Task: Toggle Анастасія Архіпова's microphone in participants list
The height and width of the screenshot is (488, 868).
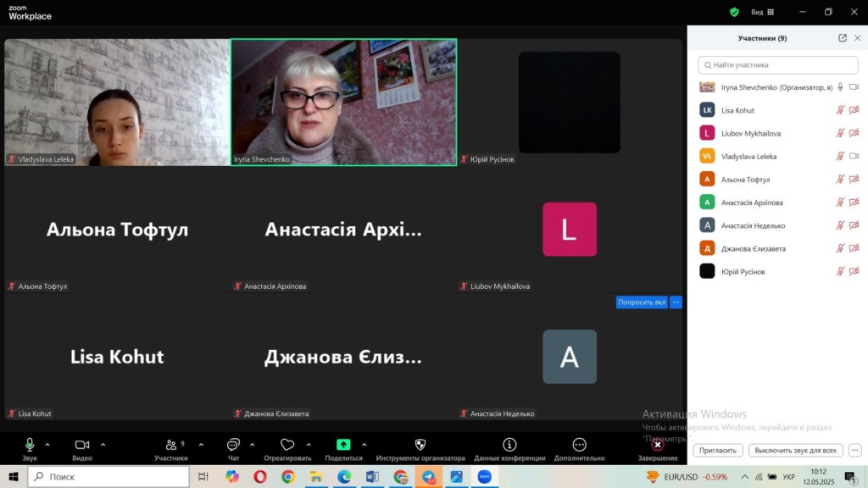Action: pyautogui.click(x=840, y=202)
